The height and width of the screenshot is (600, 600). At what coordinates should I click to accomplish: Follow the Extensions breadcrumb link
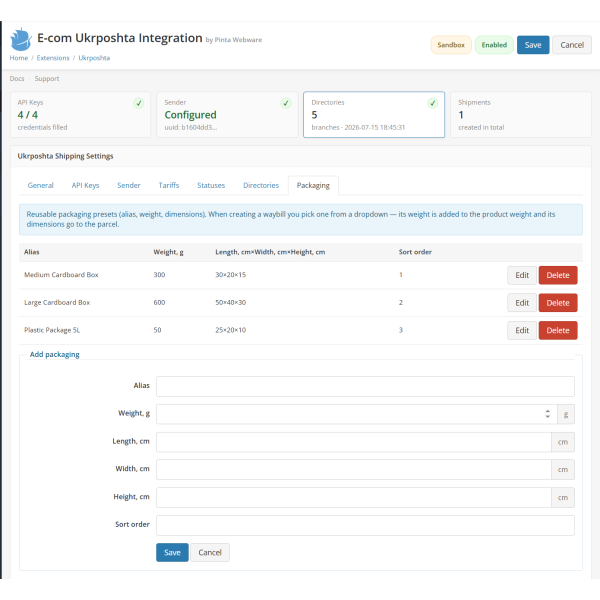(53, 58)
